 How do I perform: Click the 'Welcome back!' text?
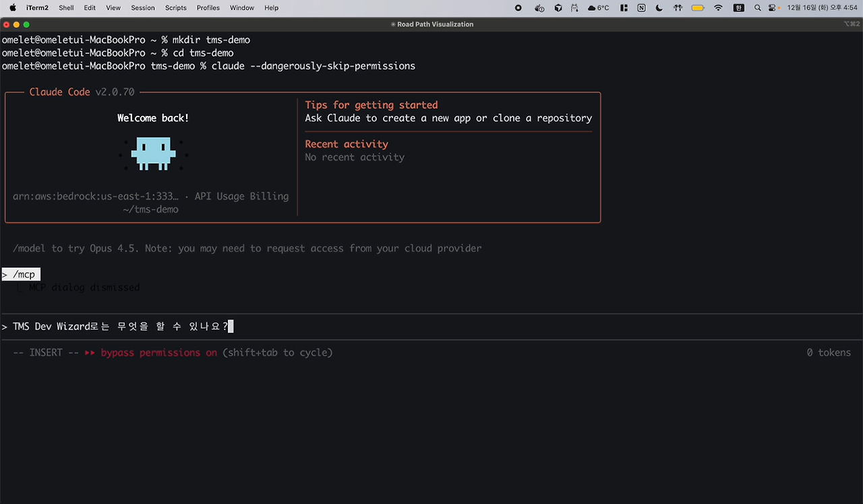coord(153,118)
